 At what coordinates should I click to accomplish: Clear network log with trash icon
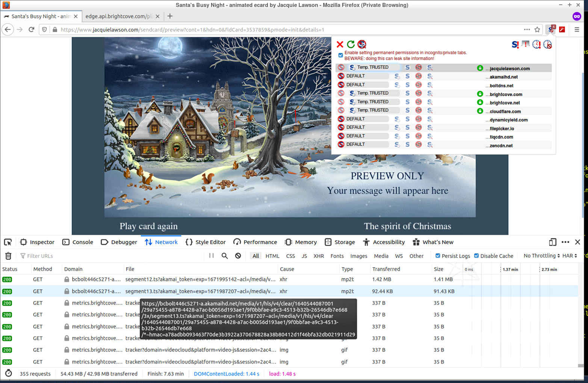pyautogui.click(x=8, y=256)
